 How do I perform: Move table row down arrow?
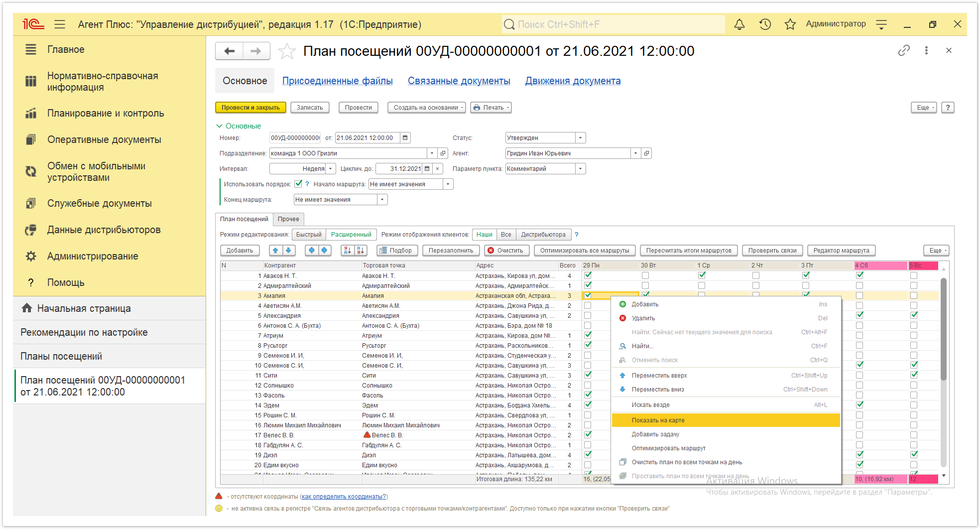(288, 250)
